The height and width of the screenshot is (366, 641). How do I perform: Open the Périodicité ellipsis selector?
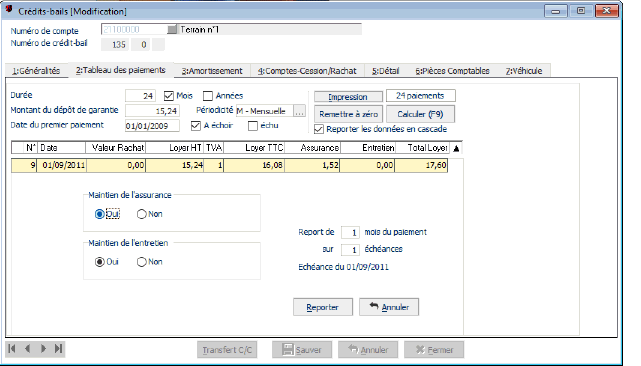(299, 111)
